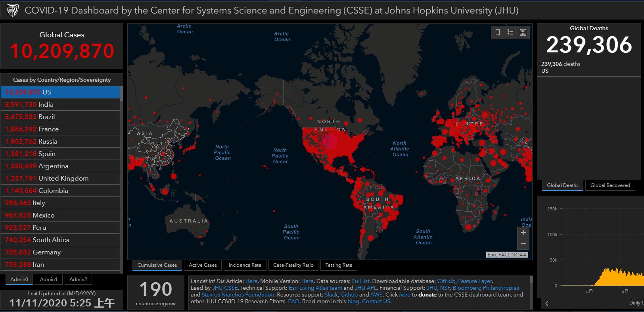The width and height of the screenshot is (644, 312).
Task: Show the map legend list icon
Action: 510,33
